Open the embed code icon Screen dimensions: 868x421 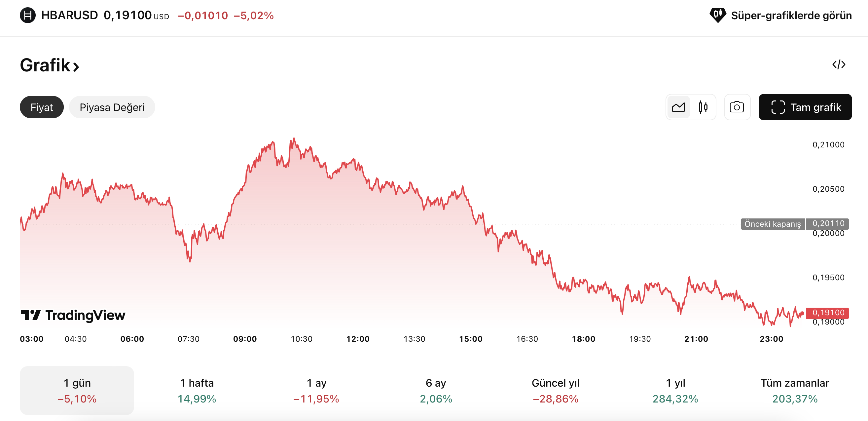pyautogui.click(x=839, y=64)
